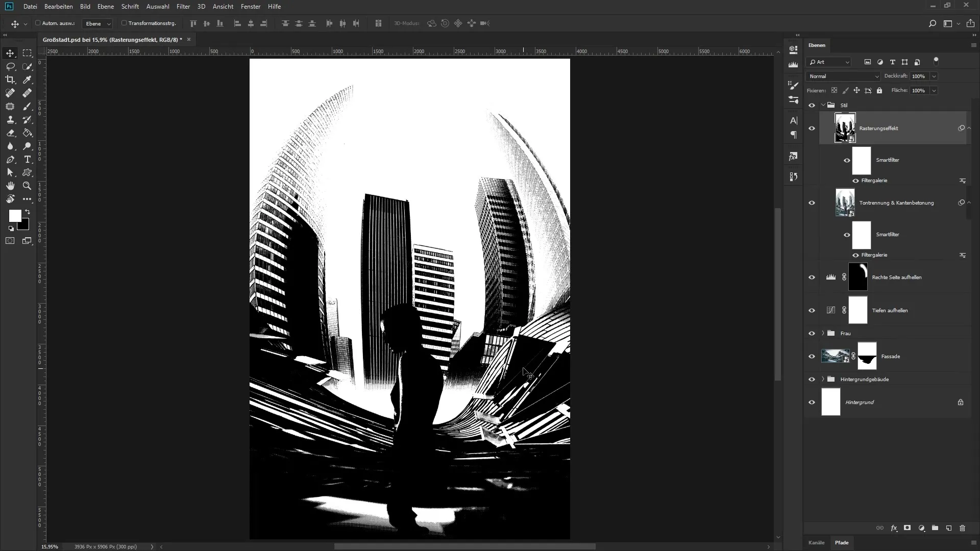Click the horizontal canvas scrollbar
The height and width of the screenshot is (551, 980).
[x=464, y=546]
